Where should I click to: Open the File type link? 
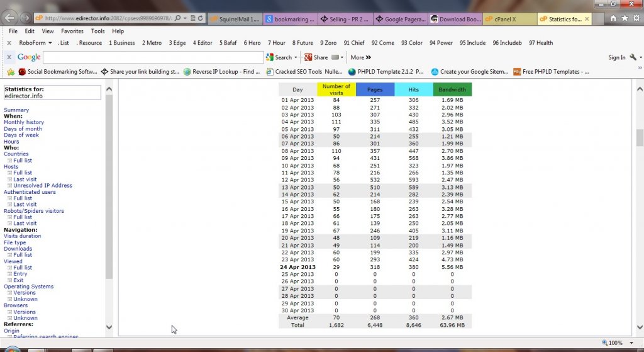coord(15,242)
